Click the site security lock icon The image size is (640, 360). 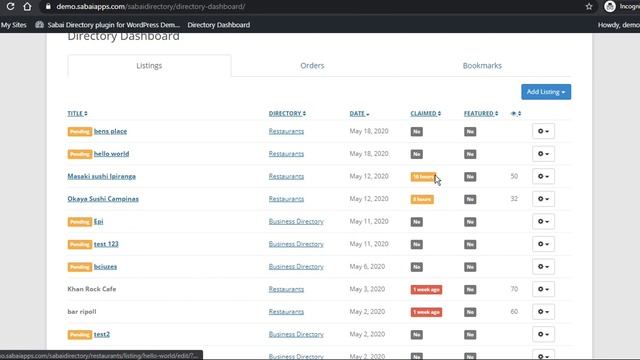(x=48, y=7)
